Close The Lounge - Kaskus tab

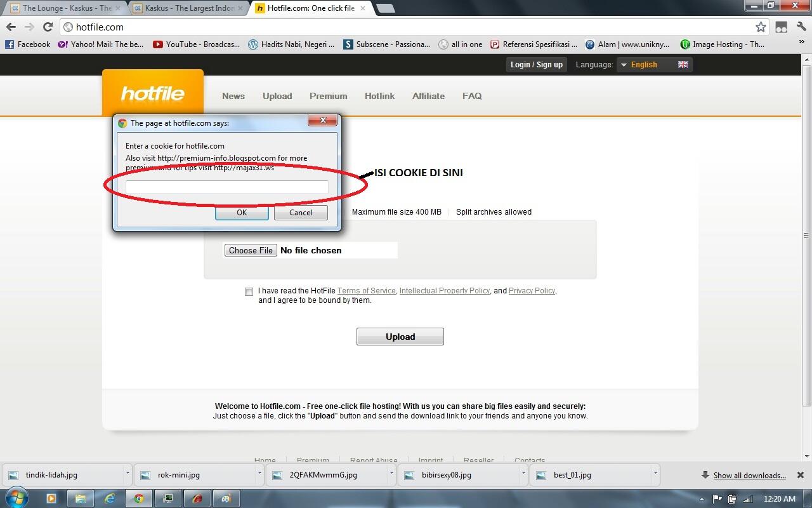(117, 8)
